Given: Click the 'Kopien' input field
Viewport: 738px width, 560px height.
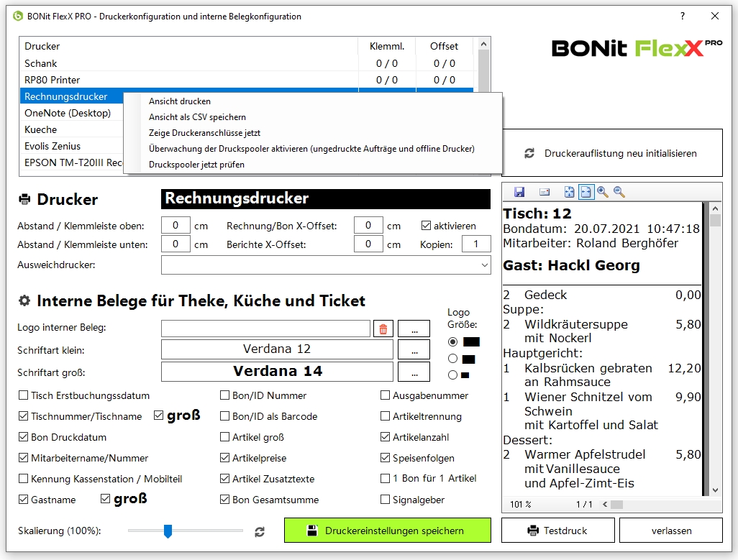Looking at the screenshot, I should [476, 244].
